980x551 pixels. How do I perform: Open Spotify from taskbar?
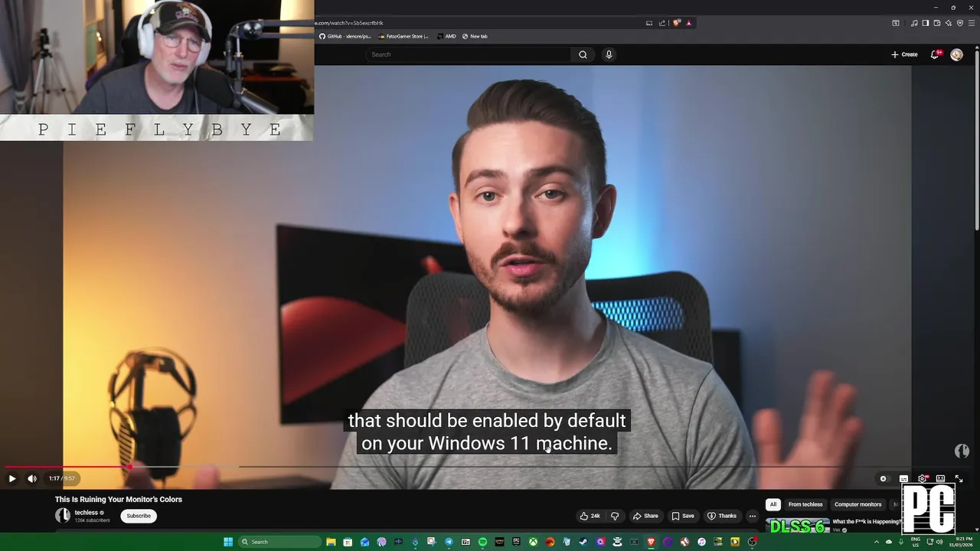pos(482,542)
